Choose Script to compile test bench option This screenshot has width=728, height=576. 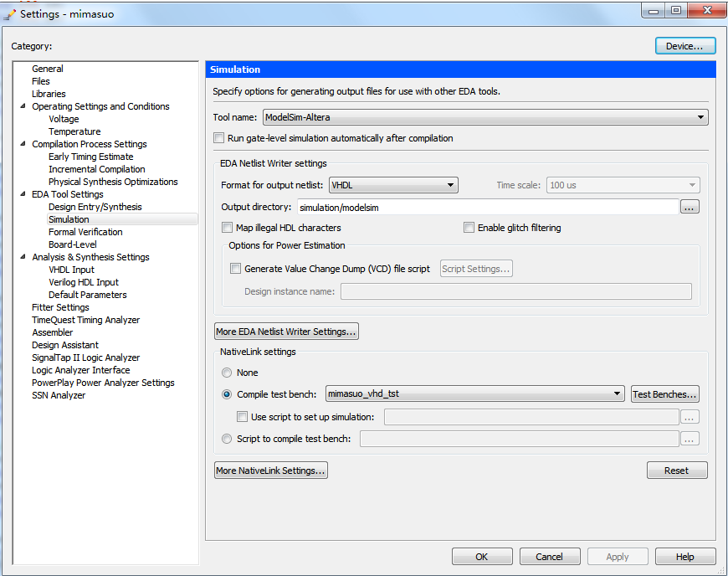pyautogui.click(x=227, y=439)
